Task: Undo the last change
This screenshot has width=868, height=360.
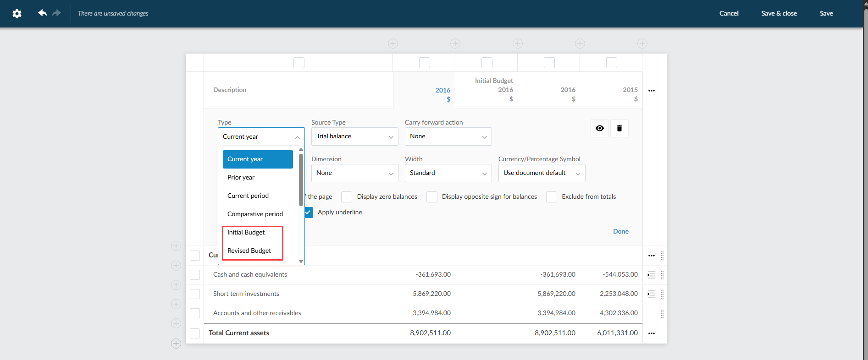Action: (42, 13)
